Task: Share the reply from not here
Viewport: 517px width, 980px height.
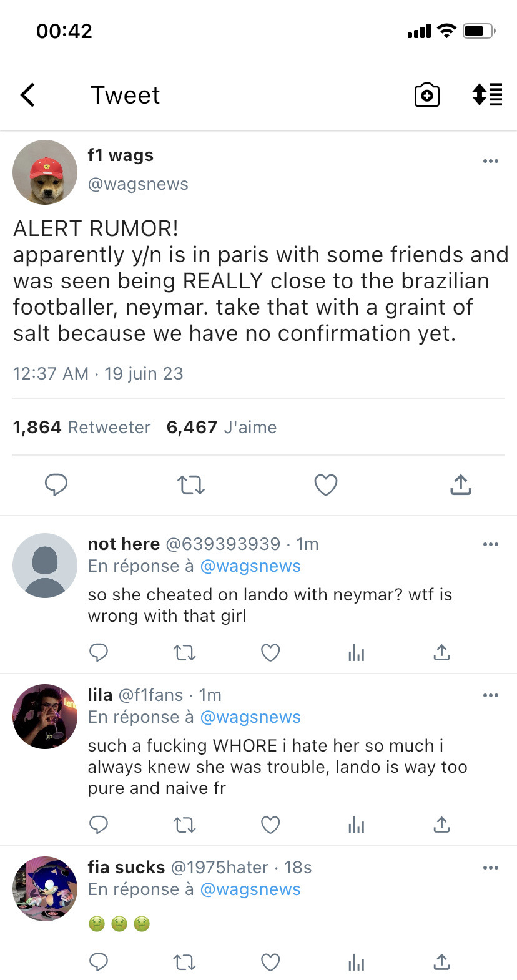Action: pos(441,653)
